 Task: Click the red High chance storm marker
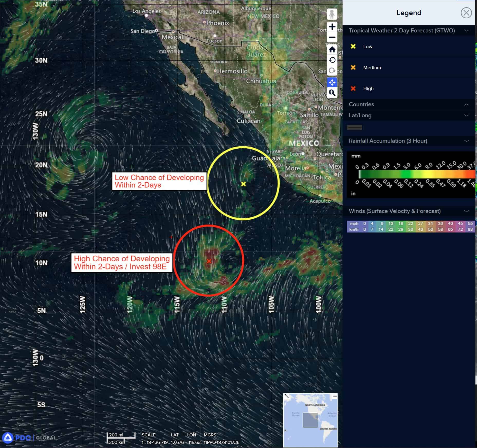(x=209, y=261)
